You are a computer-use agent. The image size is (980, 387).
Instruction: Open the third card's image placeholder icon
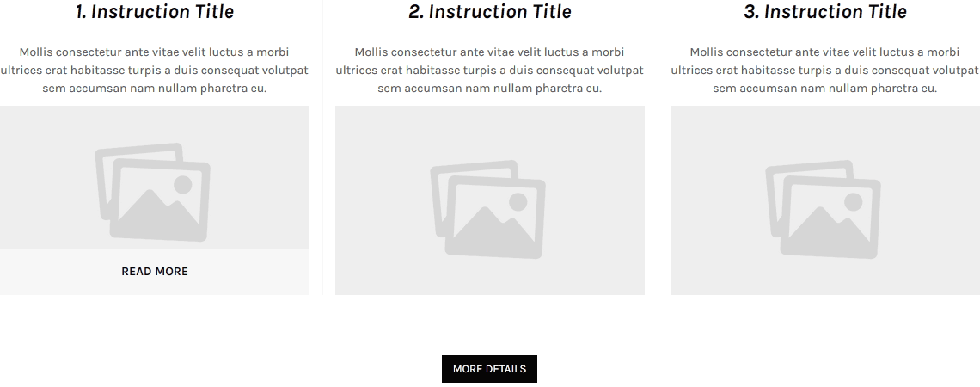click(824, 210)
